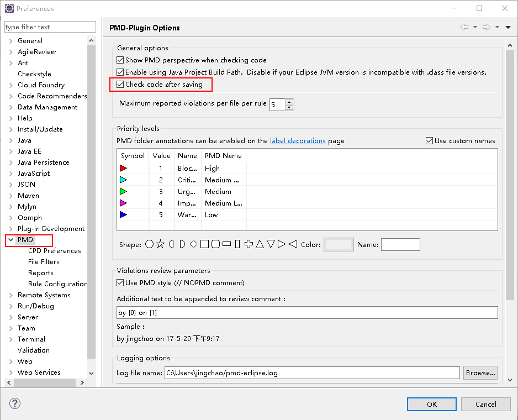Click Browse for log file

[x=480, y=372]
